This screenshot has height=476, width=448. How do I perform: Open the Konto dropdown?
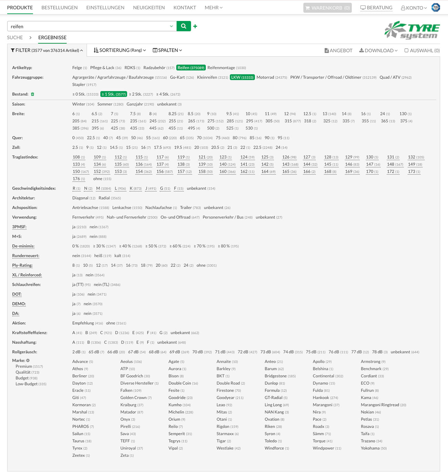point(414,8)
